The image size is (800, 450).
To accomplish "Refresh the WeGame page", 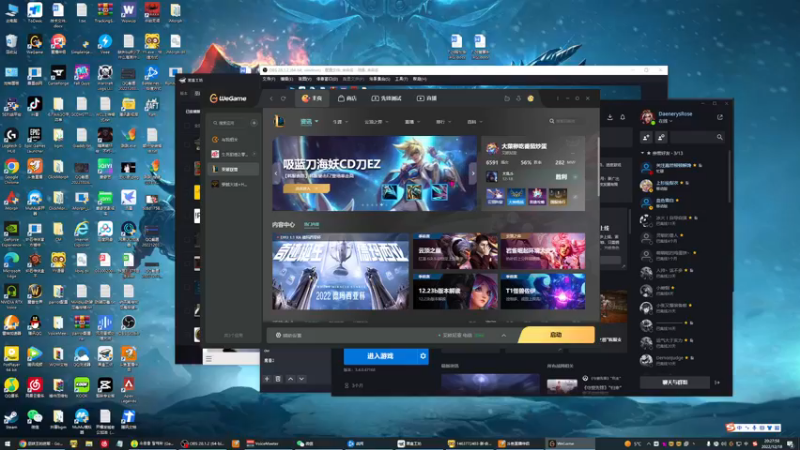I will click(284, 98).
